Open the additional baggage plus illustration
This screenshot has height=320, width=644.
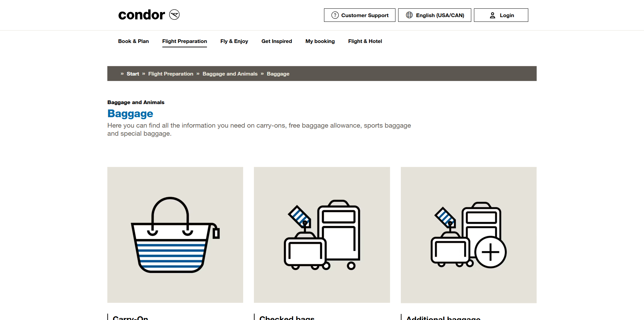[468, 235]
